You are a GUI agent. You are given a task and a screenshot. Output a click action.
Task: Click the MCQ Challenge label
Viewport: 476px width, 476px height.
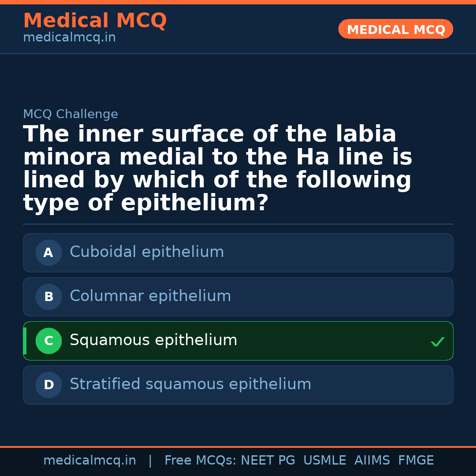pyautogui.click(x=71, y=115)
